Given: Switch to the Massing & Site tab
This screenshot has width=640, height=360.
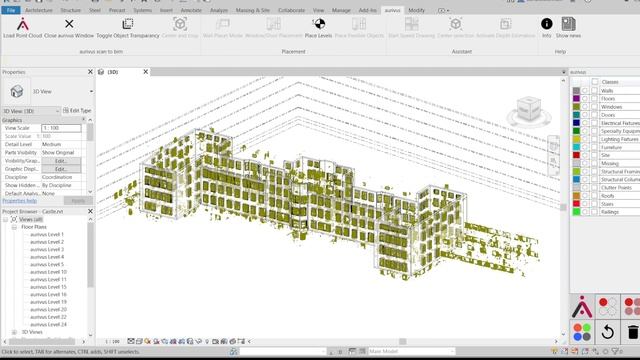Looking at the screenshot, I should (x=253, y=10).
